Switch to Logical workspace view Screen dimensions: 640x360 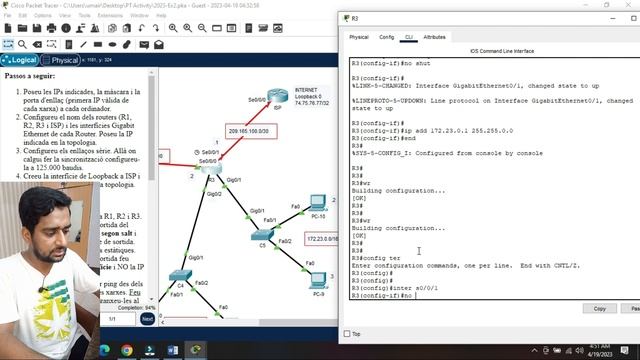pos(20,60)
